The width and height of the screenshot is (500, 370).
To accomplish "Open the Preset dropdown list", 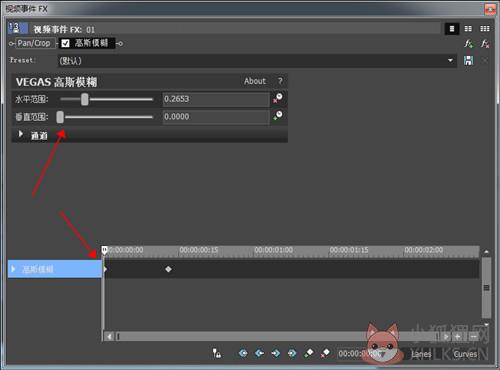I will pos(450,61).
